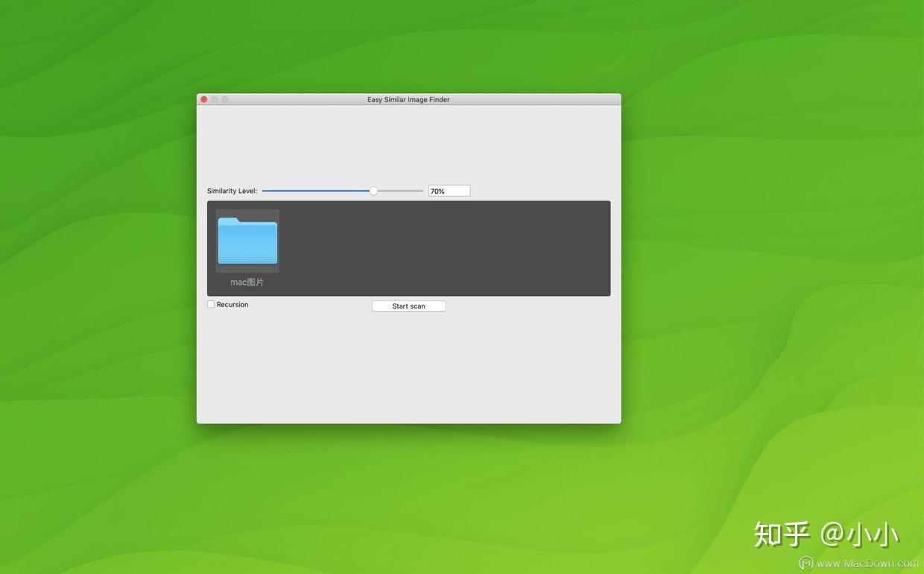Screen dimensions: 924x574
Task: Click the green zoom button
Action: pyautogui.click(x=224, y=98)
